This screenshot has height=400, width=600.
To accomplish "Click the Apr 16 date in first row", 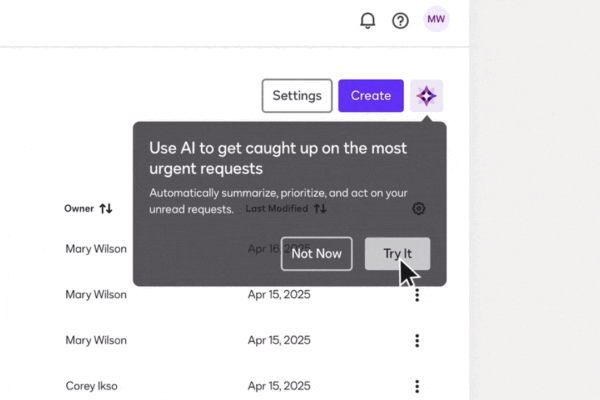I will pos(263,249).
